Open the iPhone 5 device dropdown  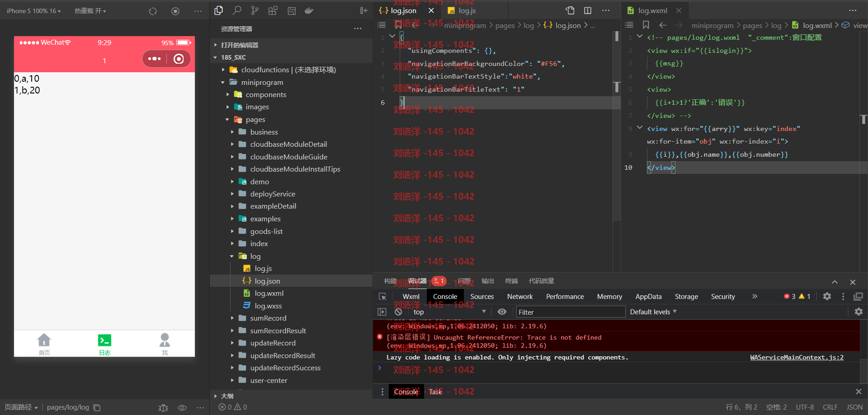pyautogui.click(x=33, y=11)
